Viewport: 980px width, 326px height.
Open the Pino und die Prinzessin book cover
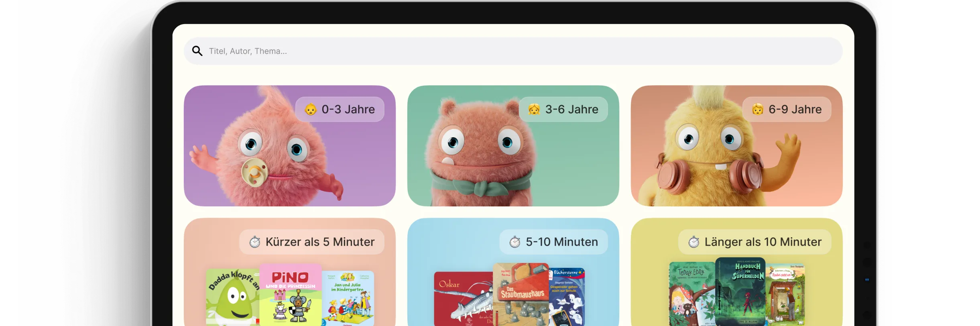point(291,295)
